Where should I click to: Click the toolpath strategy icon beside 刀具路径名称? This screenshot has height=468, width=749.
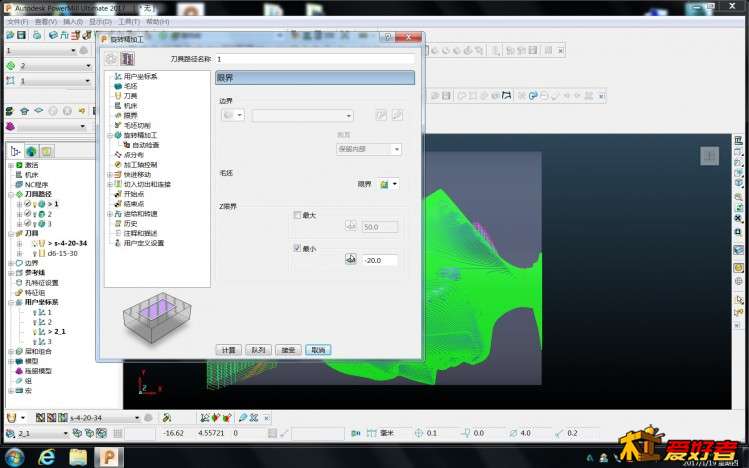(x=127, y=59)
